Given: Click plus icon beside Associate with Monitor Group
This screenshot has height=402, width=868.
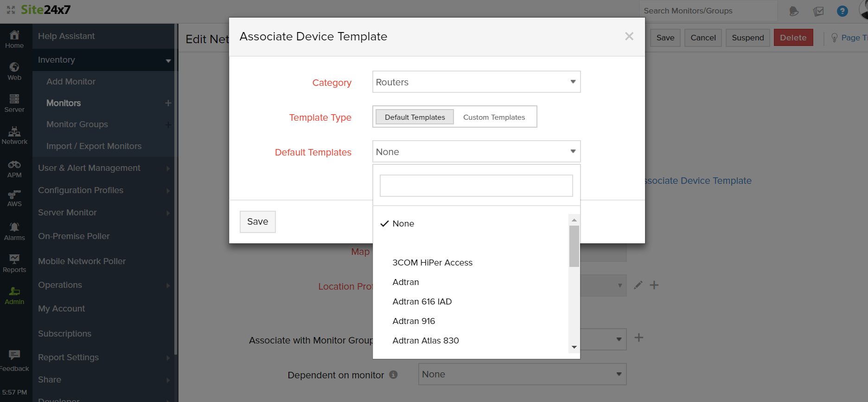Looking at the screenshot, I should pos(639,337).
